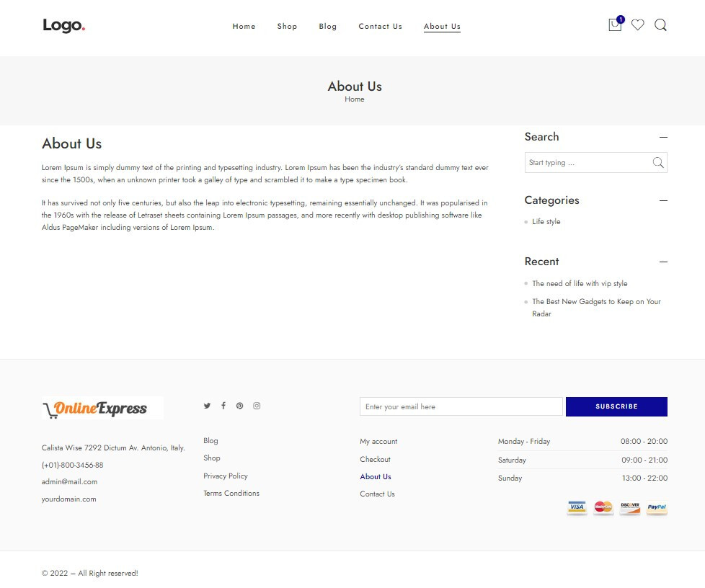
Task: Click the Home breadcrumb link
Action: point(354,99)
